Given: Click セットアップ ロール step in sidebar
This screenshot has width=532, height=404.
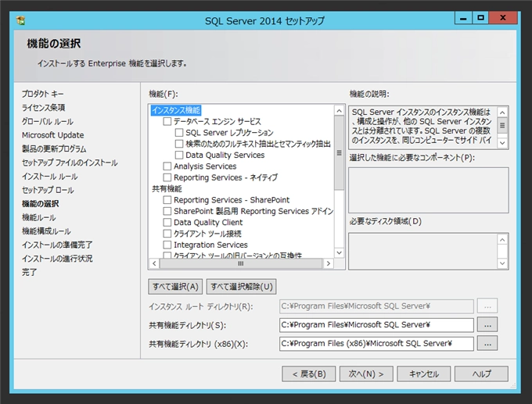Looking at the screenshot, I should pos(48,190).
